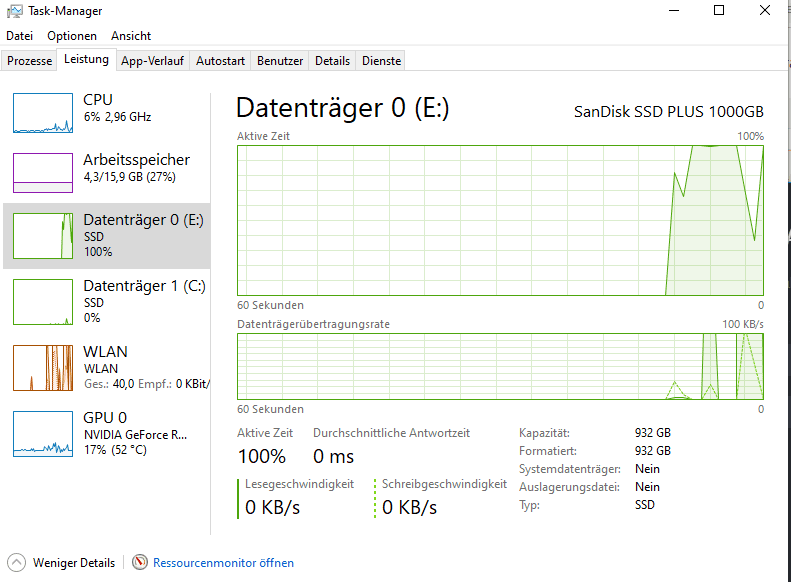Close the Task-Manager window

pos(765,11)
